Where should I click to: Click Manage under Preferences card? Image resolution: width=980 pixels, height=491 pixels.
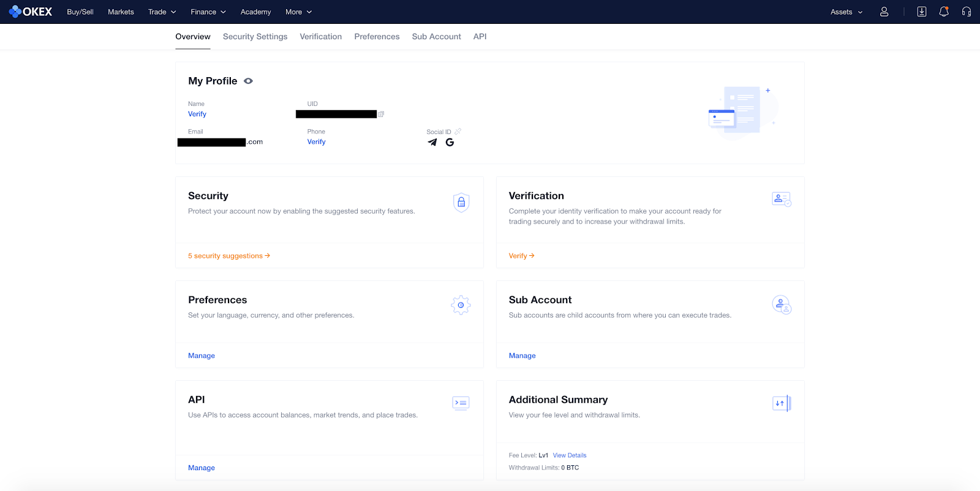point(202,356)
